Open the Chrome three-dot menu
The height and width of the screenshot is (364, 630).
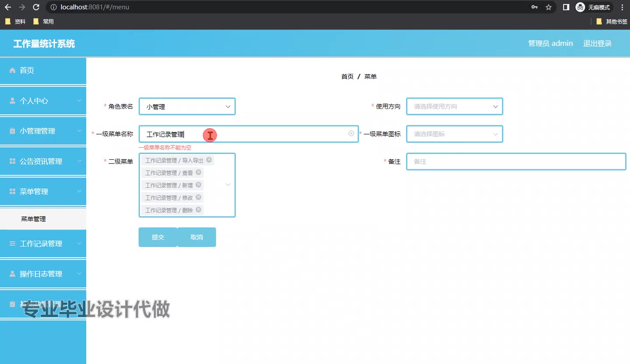622,7
